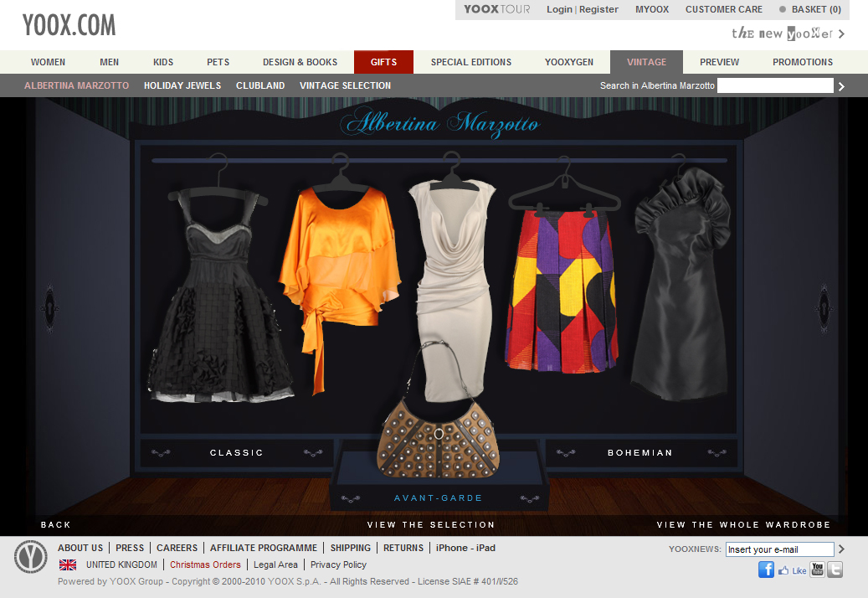Select the black ruffled satin dress

(x=682, y=285)
